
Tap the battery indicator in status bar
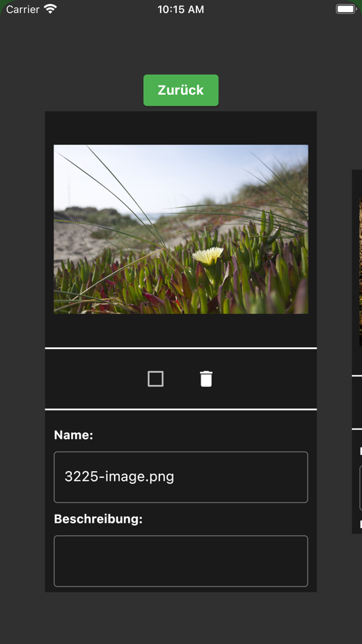pos(346,9)
